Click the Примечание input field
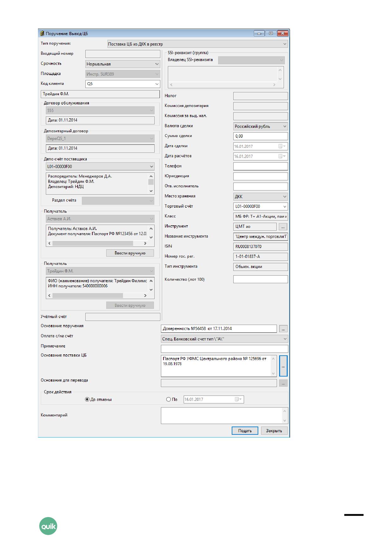The image size is (392, 555). 224,349
